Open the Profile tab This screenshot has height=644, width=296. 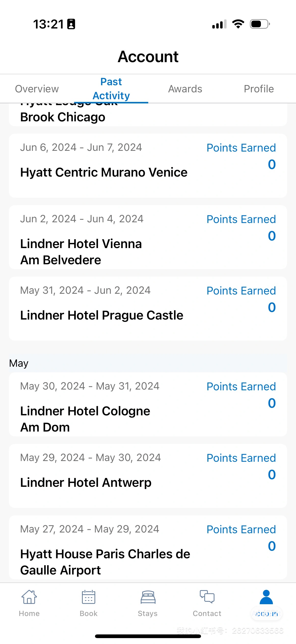click(x=259, y=89)
